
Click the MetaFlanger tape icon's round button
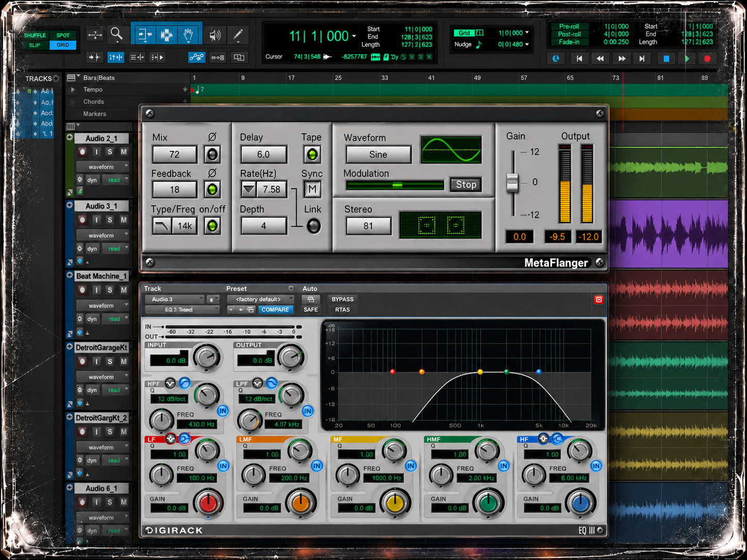click(x=312, y=154)
